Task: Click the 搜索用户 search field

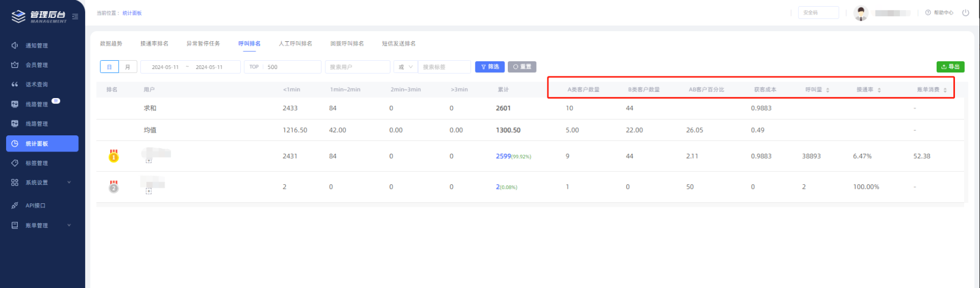Action: click(x=357, y=67)
